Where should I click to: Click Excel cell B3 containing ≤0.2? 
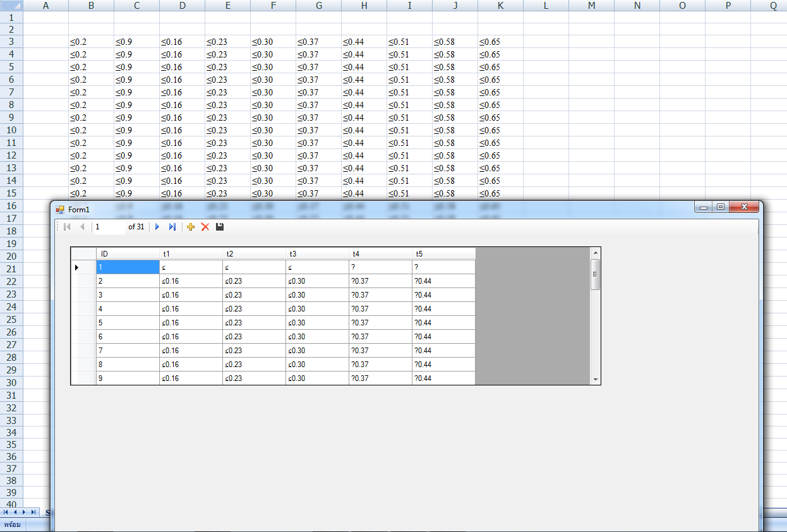pyautogui.click(x=92, y=42)
